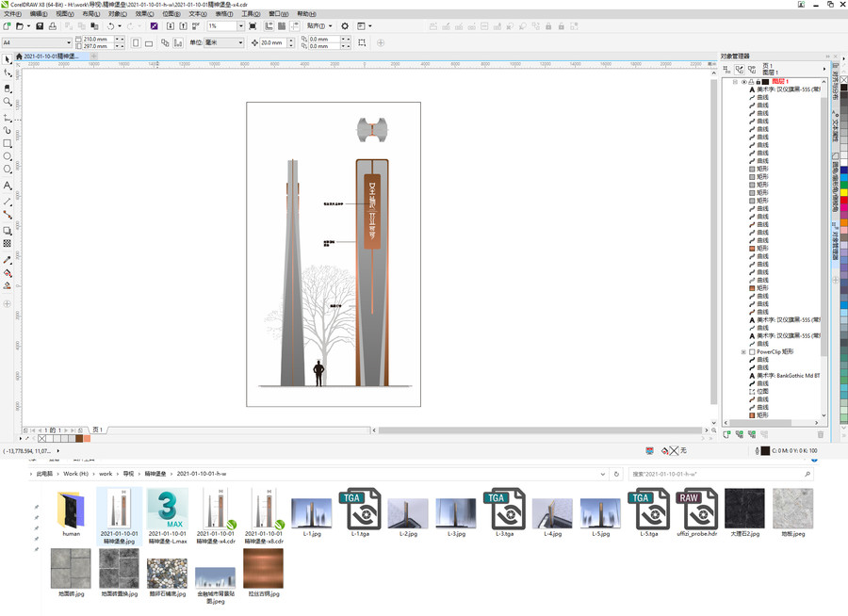The image size is (848, 616).
Task: Save the document with the floppy icon
Action: 40,26
